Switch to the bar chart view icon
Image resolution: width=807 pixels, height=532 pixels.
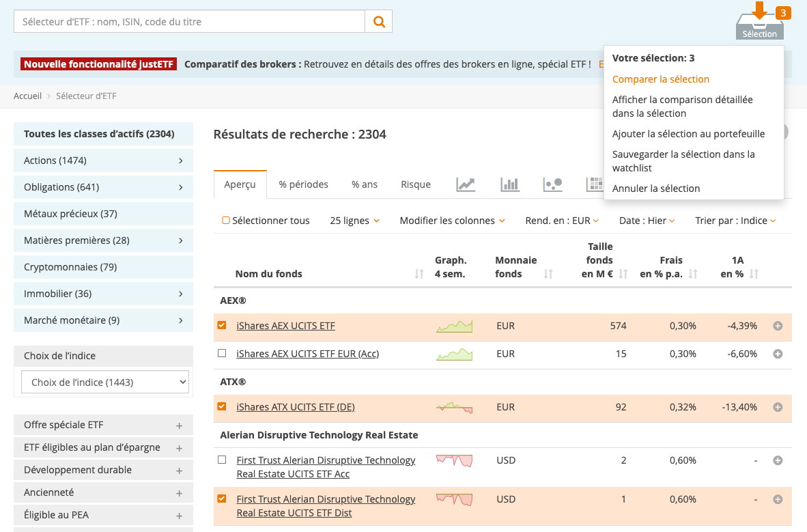(509, 184)
